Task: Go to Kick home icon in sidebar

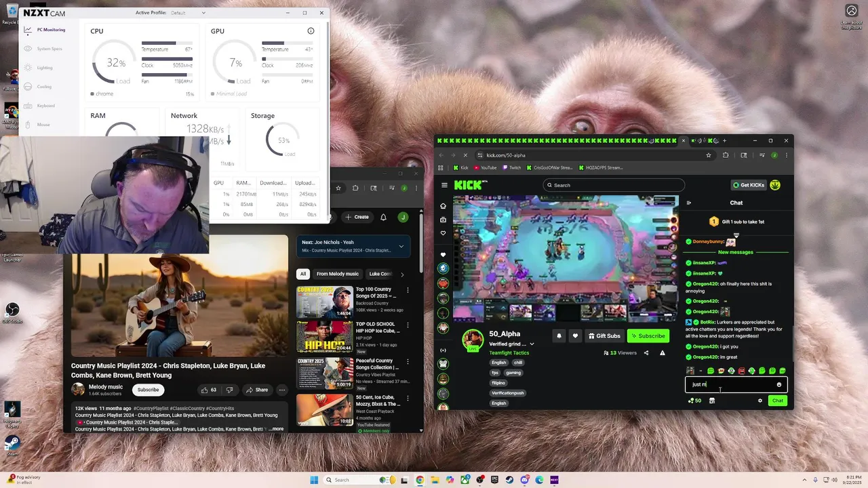Action: 443,205
